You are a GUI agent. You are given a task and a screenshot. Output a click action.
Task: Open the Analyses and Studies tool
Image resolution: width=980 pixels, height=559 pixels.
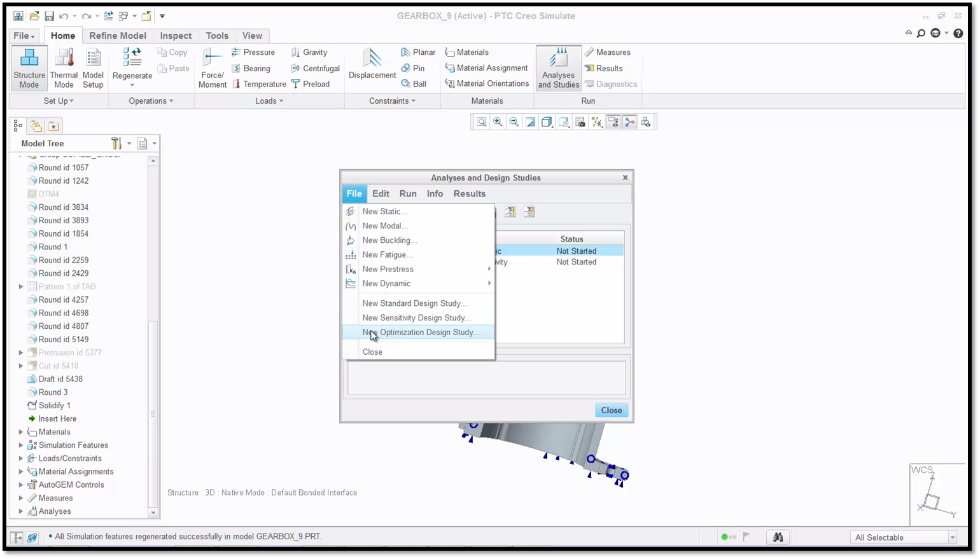pyautogui.click(x=559, y=68)
